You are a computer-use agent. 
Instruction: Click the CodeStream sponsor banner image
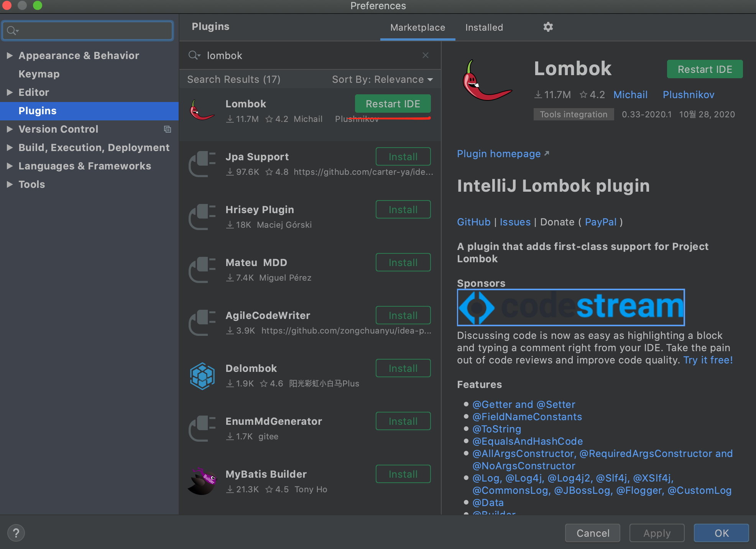coord(570,307)
